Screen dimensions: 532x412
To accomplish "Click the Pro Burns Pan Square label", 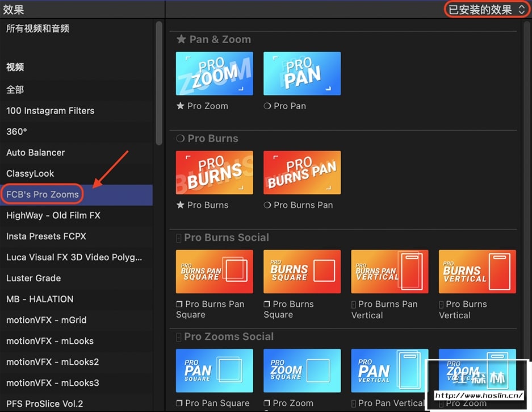I will (x=210, y=309).
